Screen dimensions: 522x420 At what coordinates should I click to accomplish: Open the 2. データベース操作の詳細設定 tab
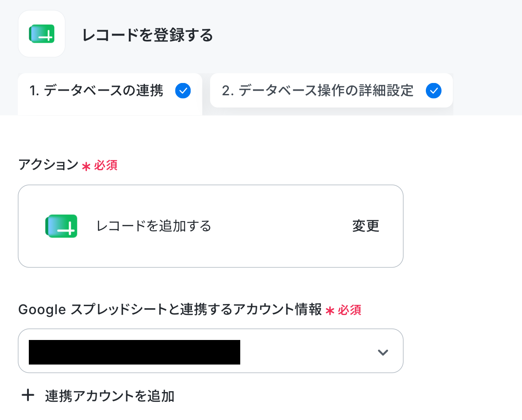tap(331, 90)
